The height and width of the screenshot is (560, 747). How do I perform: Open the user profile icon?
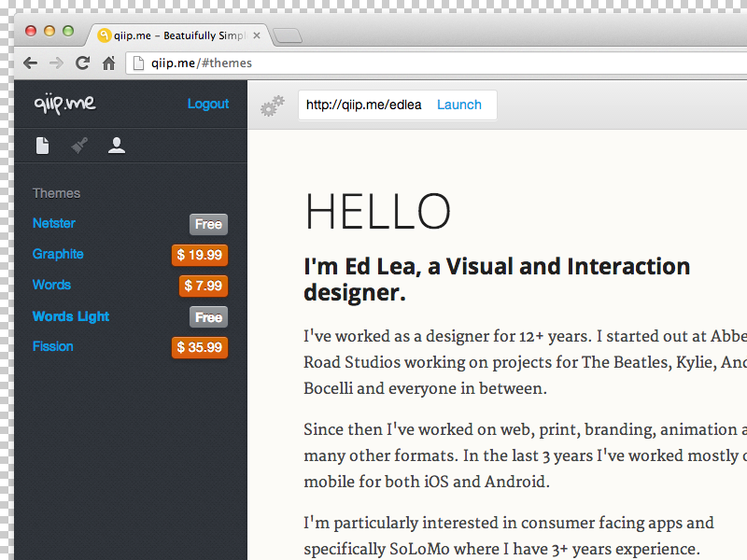click(117, 146)
